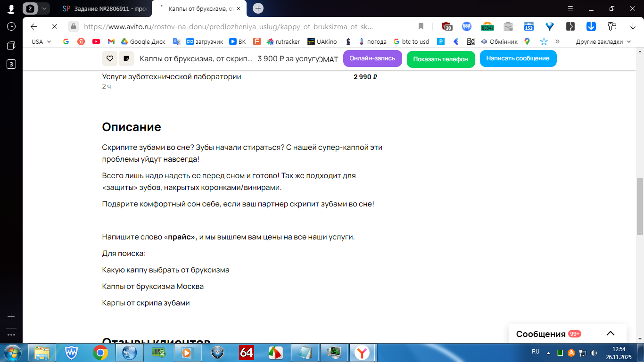644x362 pixels.
Task: Open the profile icon at top left
Action: pyautogui.click(x=11, y=8)
